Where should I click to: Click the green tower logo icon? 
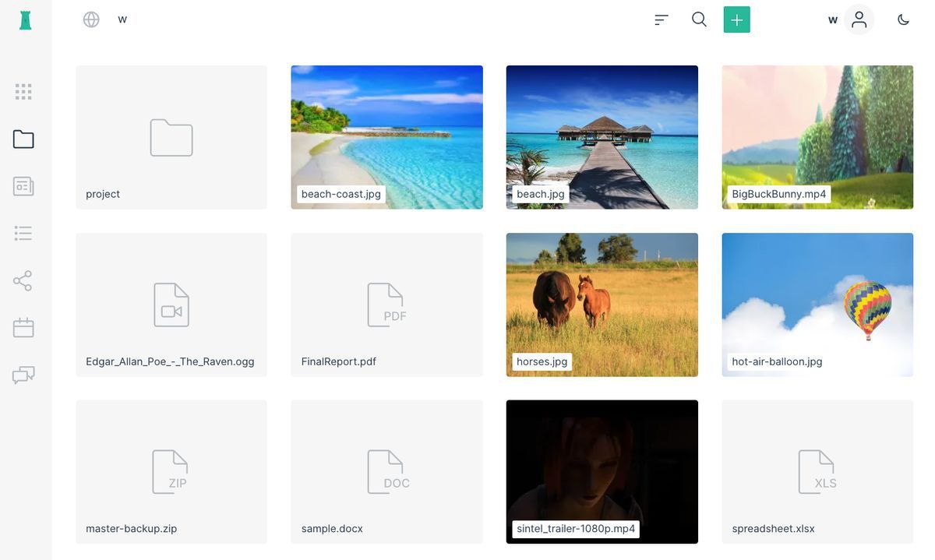coord(25,20)
